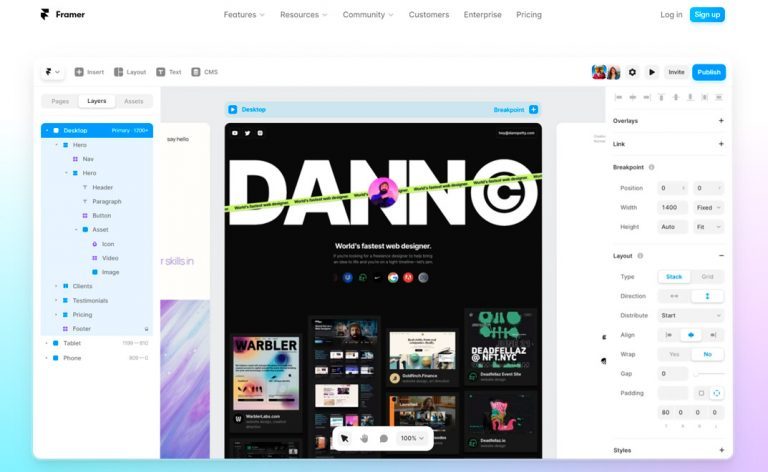Expand the Tablet layer in tree
The image size is (768, 472).
pos(46,343)
